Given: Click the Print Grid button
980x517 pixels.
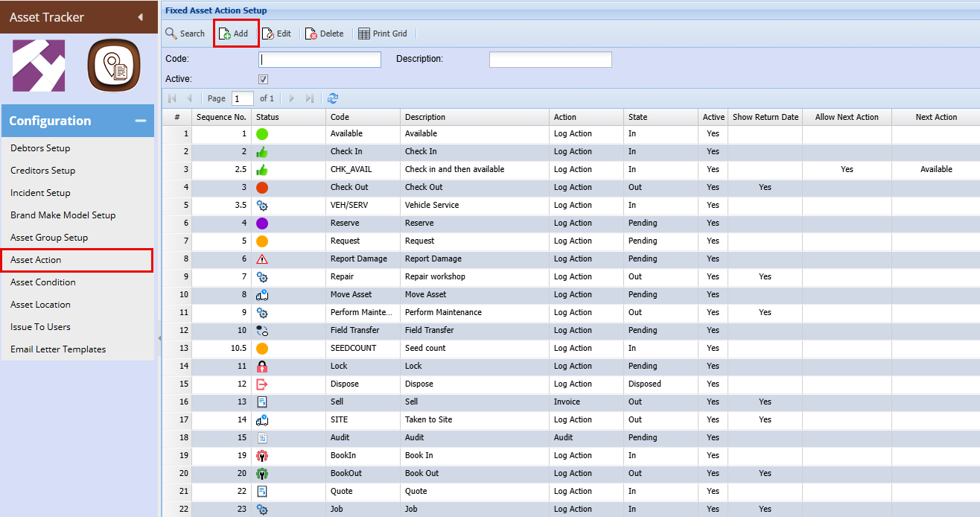Looking at the screenshot, I should pyautogui.click(x=383, y=34).
